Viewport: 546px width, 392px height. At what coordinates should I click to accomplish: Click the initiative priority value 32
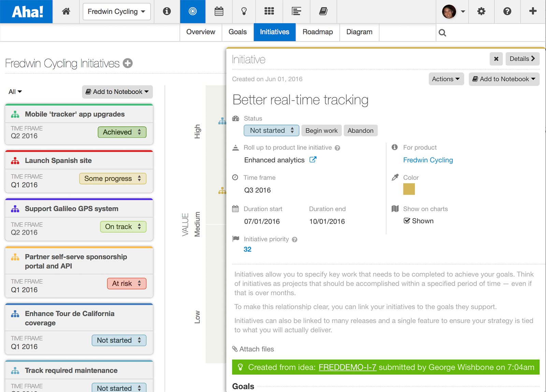pos(247,249)
